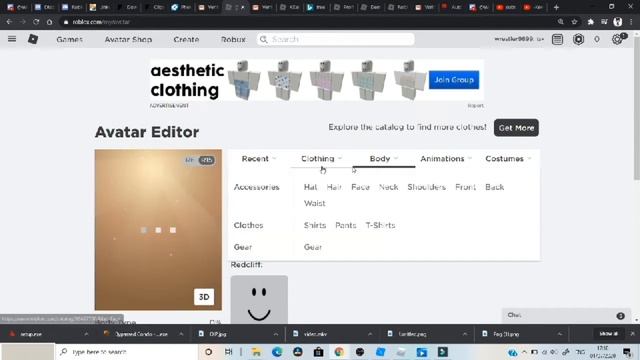Expand the Clothing dropdown tab
The height and width of the screenshot is (360, 640).
321,158
